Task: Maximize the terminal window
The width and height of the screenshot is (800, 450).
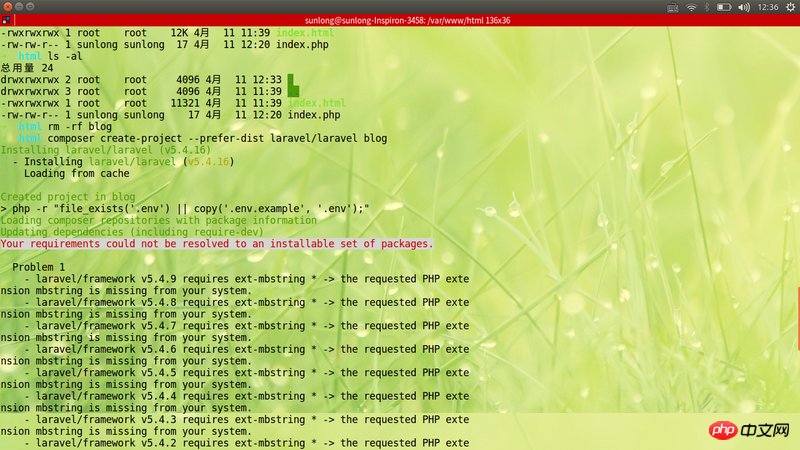Action: [x=30, y=7]
